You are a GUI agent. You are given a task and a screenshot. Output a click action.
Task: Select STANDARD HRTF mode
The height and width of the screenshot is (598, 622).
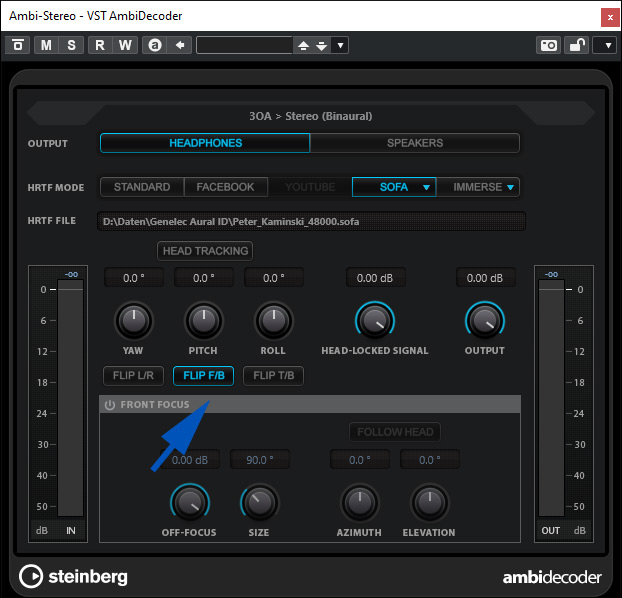[142, 187]
